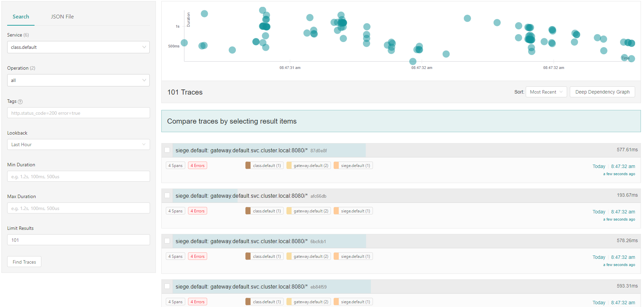Select the checkbox for trace 87d0e8f
The height and width of the screenshot is (307, 644).
coord(167,150)
